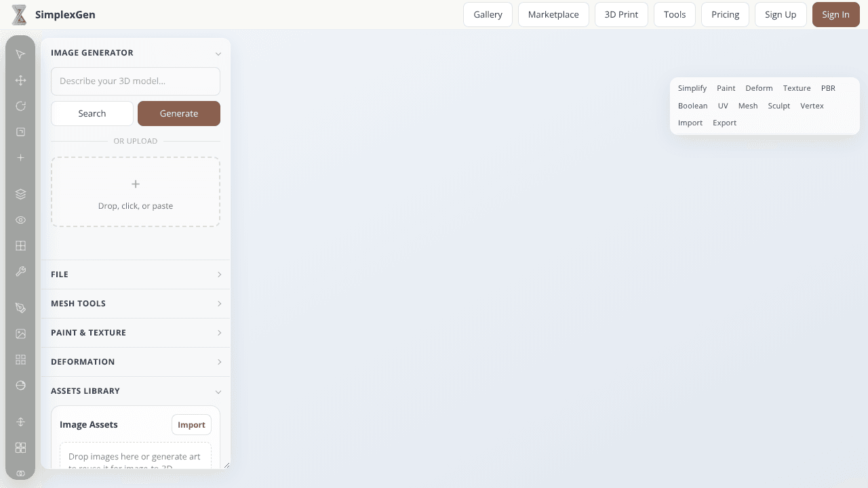Click the Search button
This screenshot has height=488, width=868.
92,114
